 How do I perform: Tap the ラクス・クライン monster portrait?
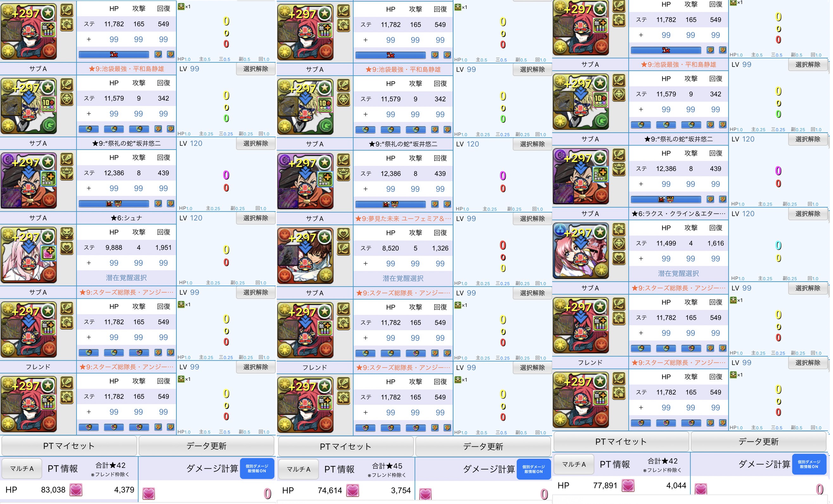(x=581, y=251)
